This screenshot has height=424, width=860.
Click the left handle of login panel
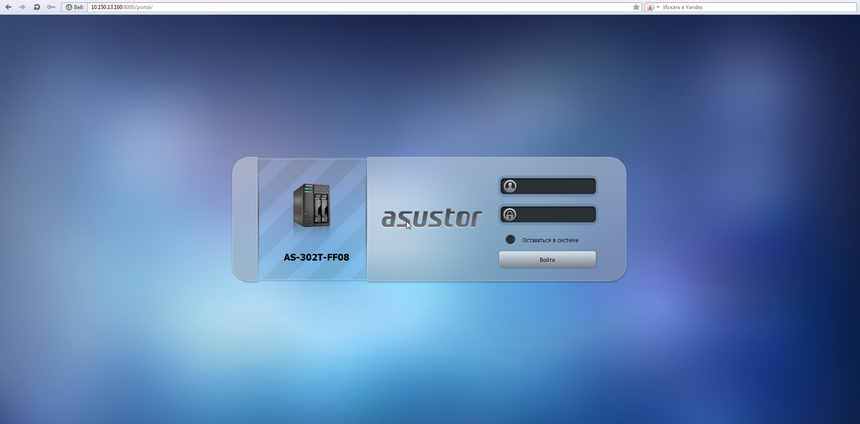[245, 219]
